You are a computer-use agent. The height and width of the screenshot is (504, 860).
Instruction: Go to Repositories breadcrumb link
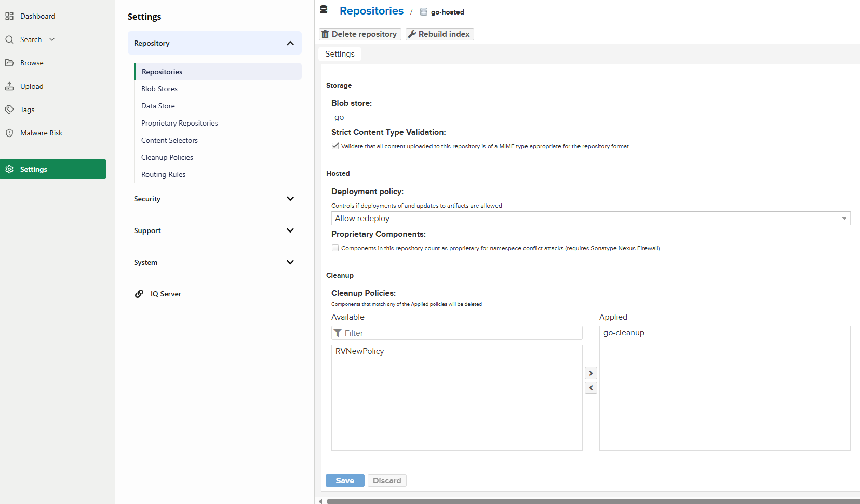pos(371,11)
